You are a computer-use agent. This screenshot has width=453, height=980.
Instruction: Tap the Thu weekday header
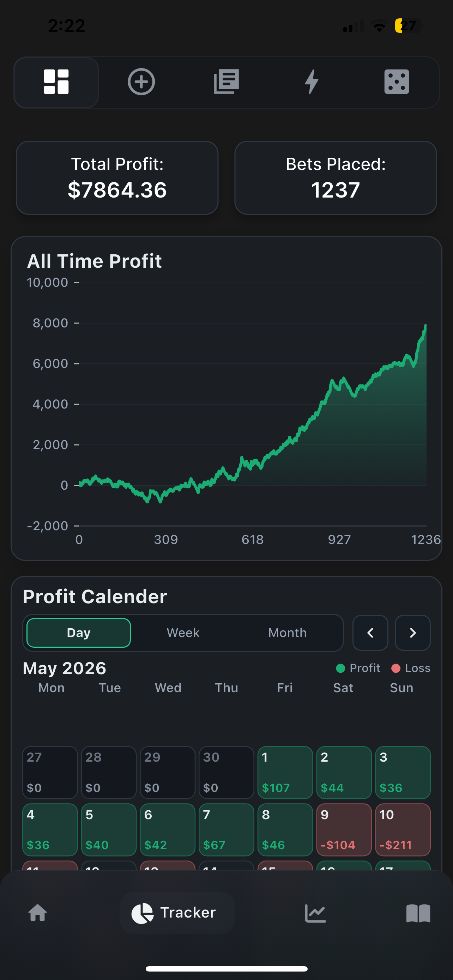(x=226, y=688)
